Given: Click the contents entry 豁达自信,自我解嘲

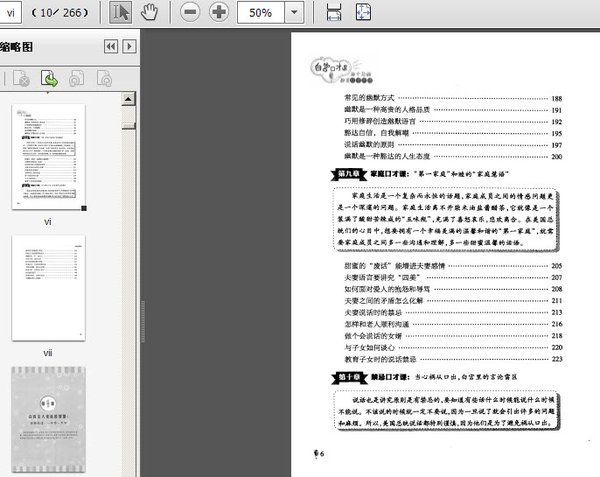Looking at the screenshot, I should tap(376, 133).
